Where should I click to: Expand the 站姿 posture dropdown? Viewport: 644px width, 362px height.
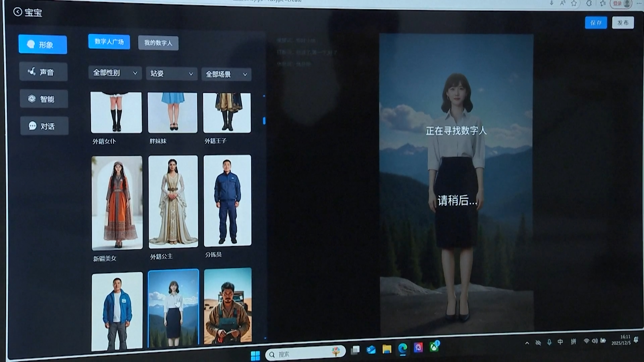[x=171, y=73]
